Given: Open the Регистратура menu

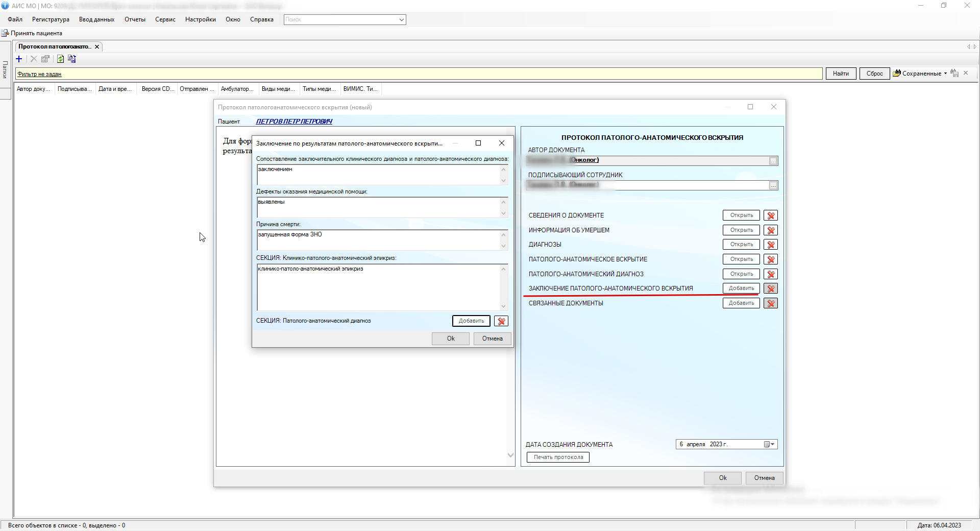Looking at the screenshot, I should pos(51,19).
